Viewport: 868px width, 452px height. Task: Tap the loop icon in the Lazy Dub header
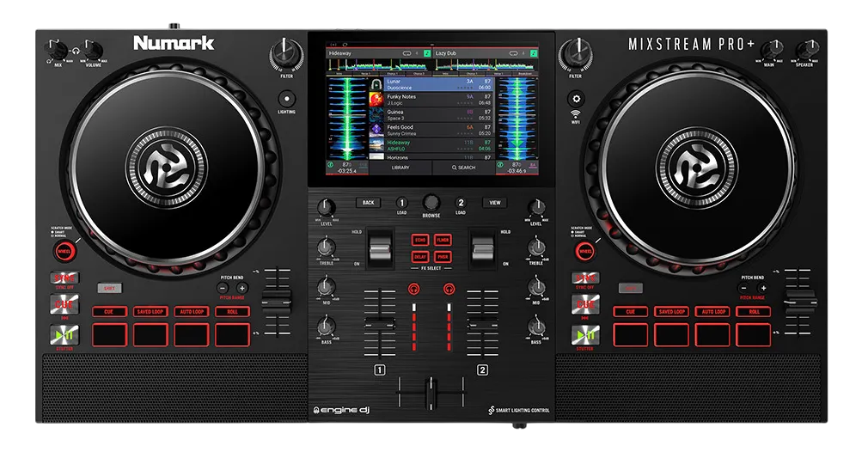pyautogui.click(x=513, y=53)
